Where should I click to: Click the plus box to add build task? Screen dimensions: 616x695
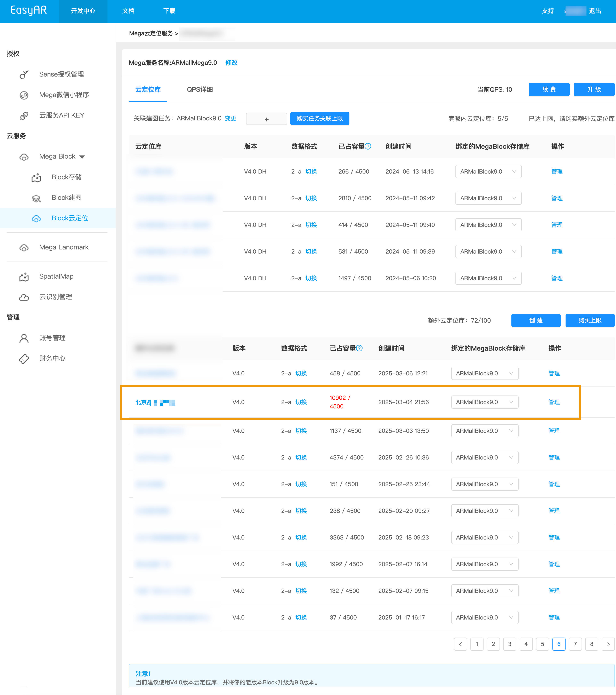click(266, 119)
